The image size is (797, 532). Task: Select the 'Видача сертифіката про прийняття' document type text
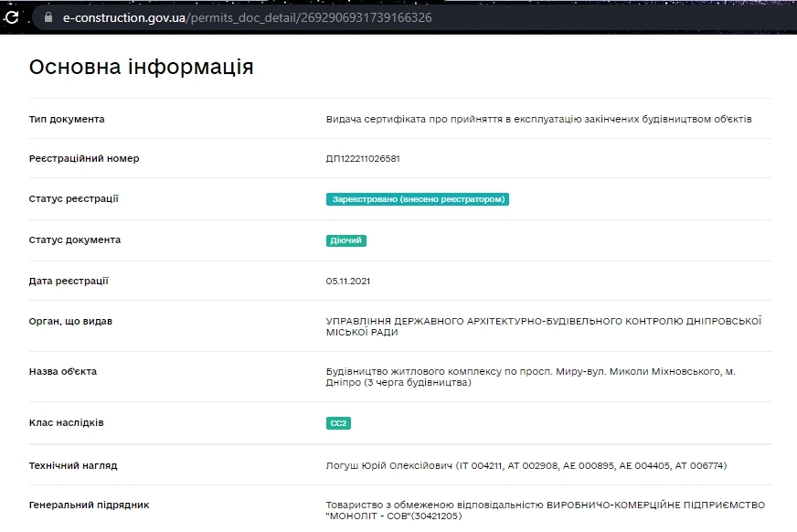[x=538, y=119]
